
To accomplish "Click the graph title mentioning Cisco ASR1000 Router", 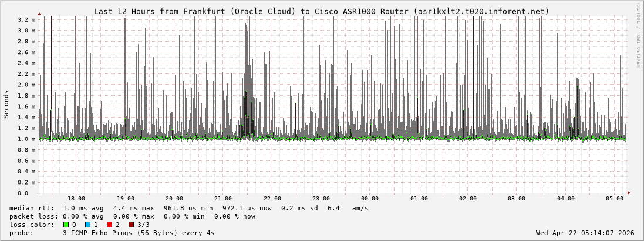I will (321, 11).
